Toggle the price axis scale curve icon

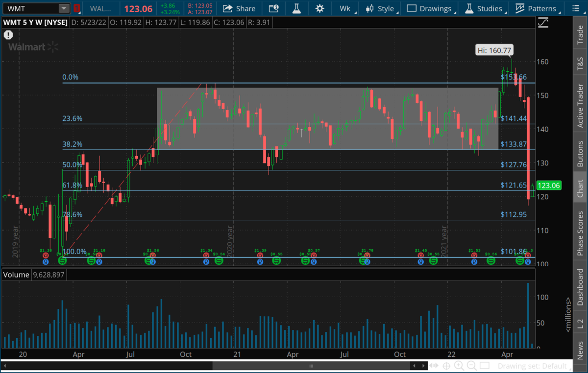[543, 23]
